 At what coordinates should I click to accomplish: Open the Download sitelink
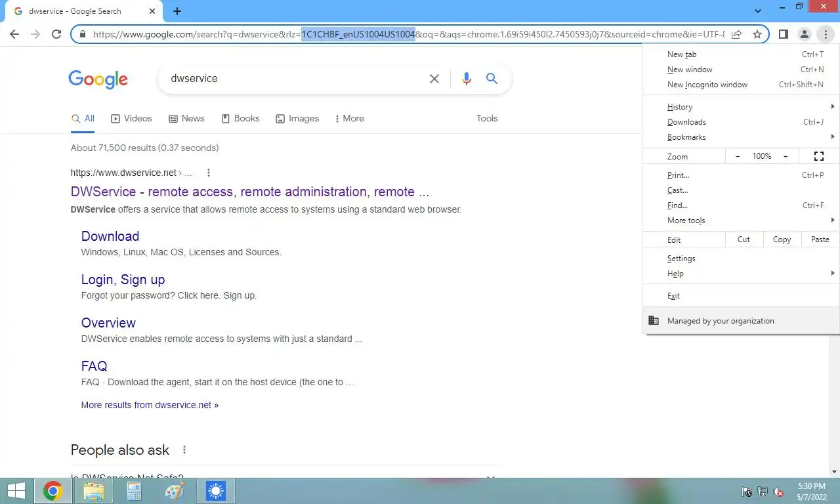[110, 236]
